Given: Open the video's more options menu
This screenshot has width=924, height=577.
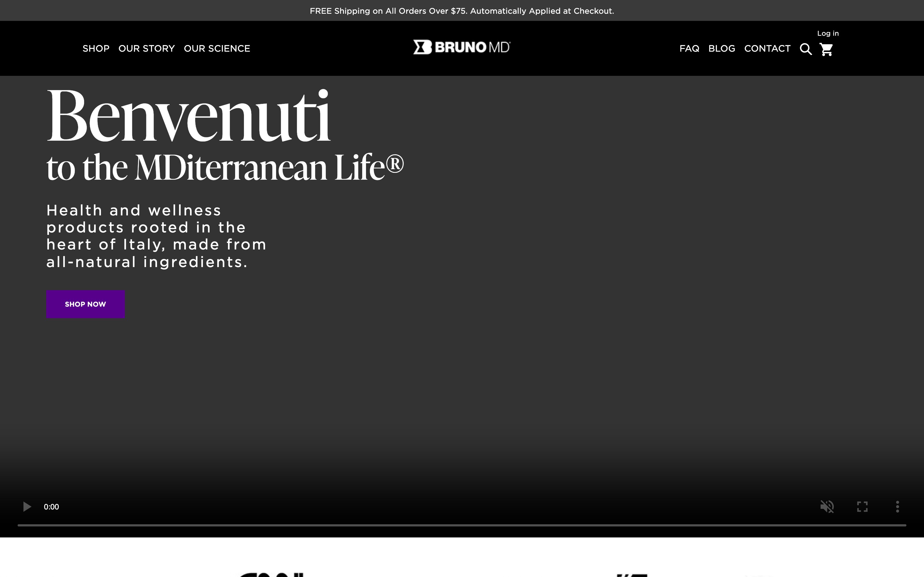Looking at the screenshot, I should click(x=897, y=507).
